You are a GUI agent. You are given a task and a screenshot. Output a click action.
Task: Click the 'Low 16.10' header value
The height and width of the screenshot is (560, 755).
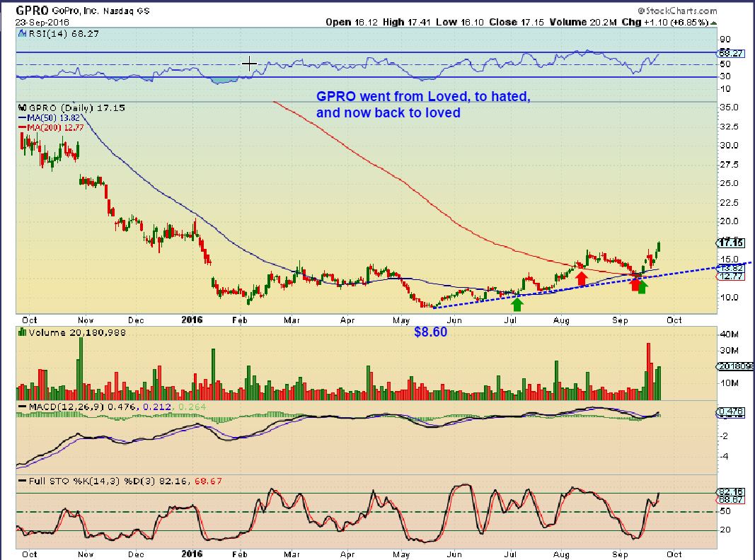[460, 22]
